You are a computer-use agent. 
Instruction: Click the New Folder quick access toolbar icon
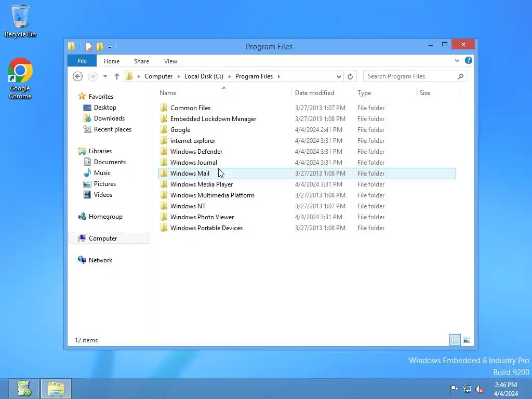coord(100,46)
